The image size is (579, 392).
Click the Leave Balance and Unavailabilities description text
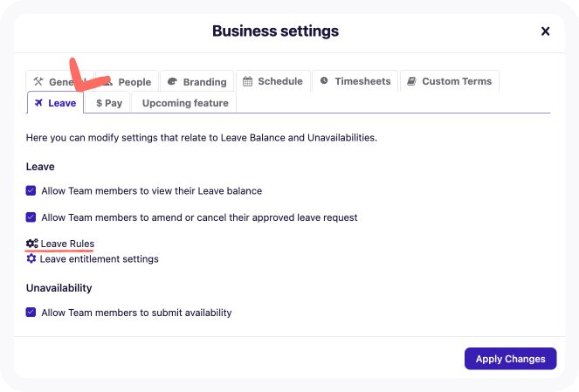click(x=202, y=138)
